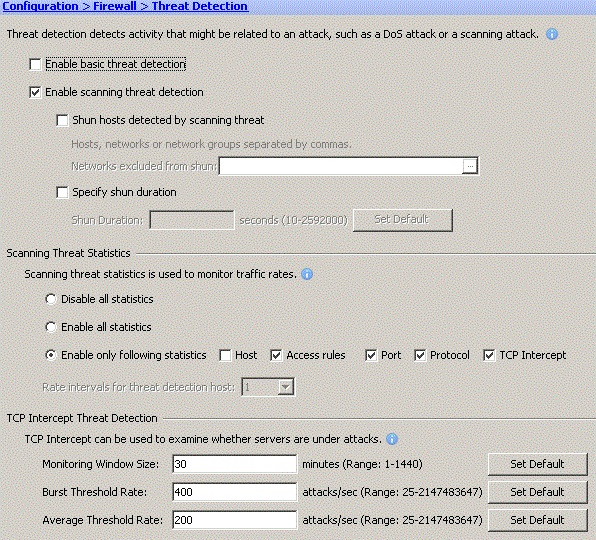
Task: Open network browse button for shun exclusions
Action: 470,166
